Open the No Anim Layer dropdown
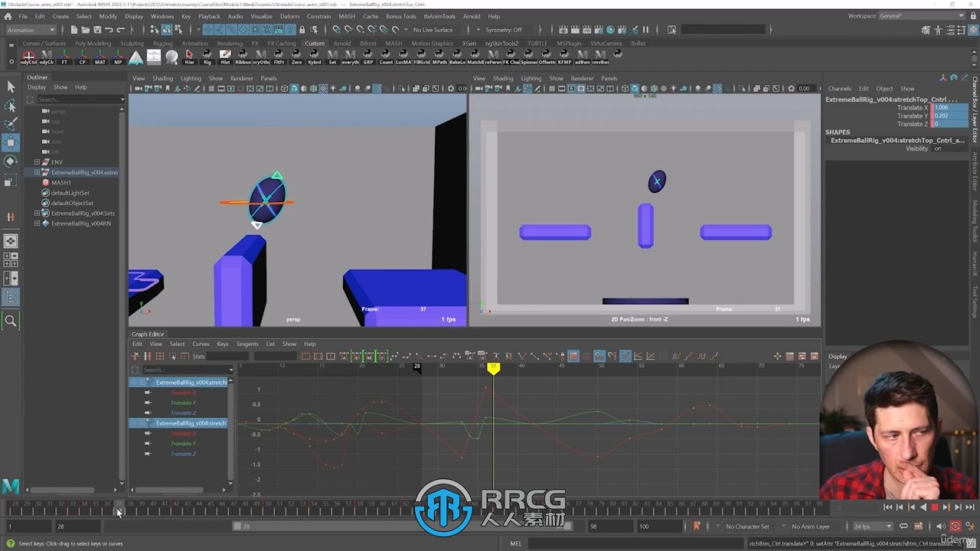This screenshot has height=551, width=980. point(811,527)
